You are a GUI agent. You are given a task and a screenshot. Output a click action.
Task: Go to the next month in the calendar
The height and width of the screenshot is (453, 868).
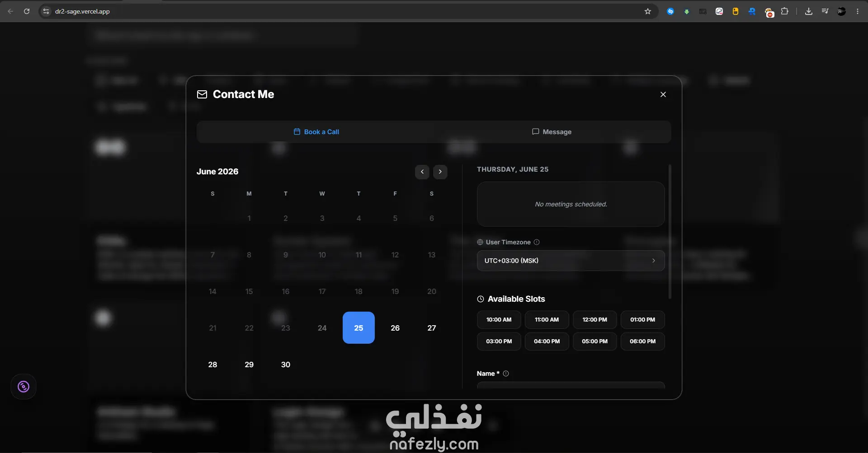[x=440, y=172]
